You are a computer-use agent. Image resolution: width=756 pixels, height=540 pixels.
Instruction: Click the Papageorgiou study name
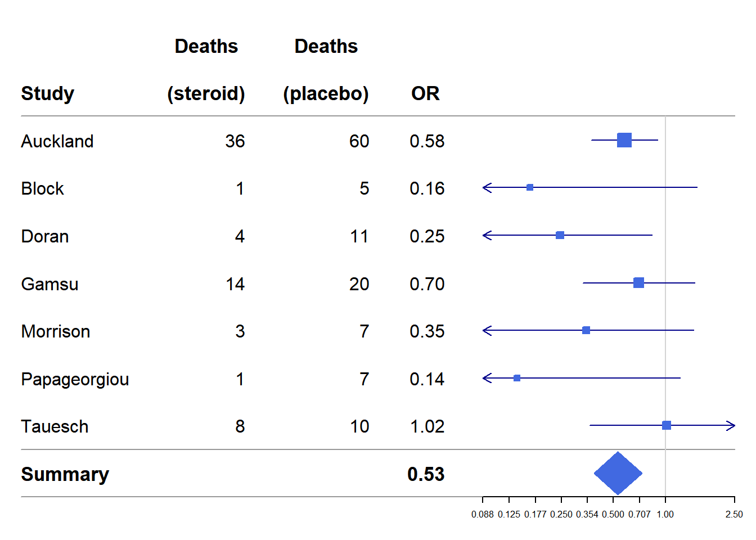pyautogui.click(x=75, y=379)
